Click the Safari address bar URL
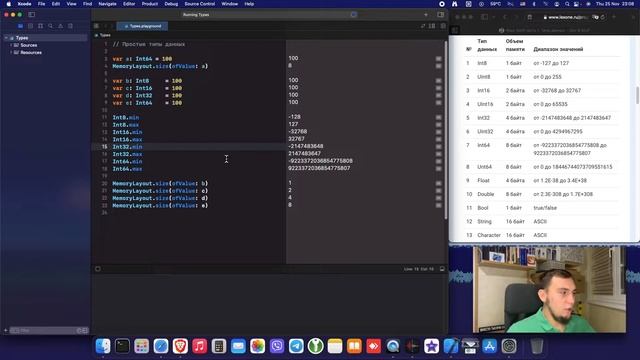 567,17
